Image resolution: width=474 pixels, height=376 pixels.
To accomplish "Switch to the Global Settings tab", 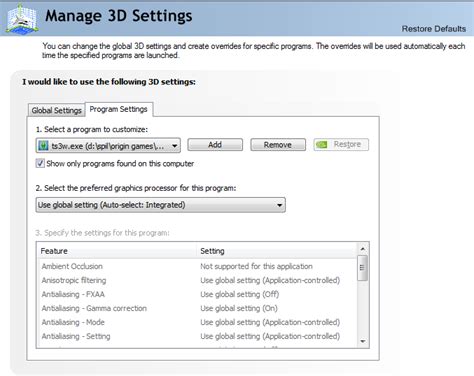I will coord(56,110).
